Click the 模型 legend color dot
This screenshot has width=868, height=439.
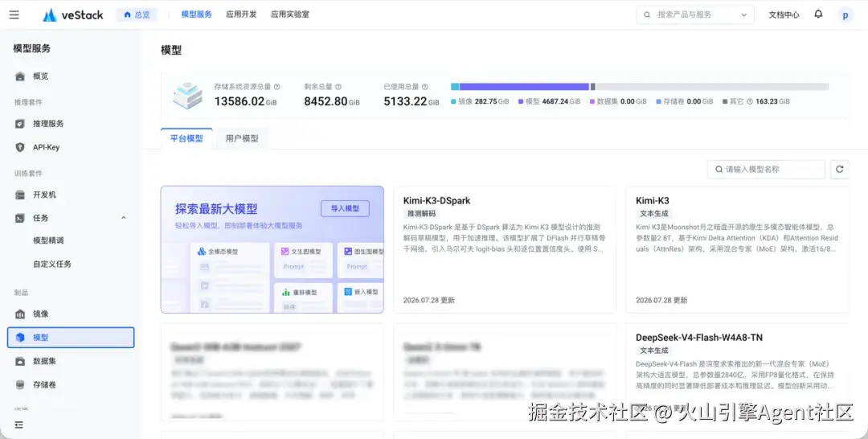tap(521, 102)
